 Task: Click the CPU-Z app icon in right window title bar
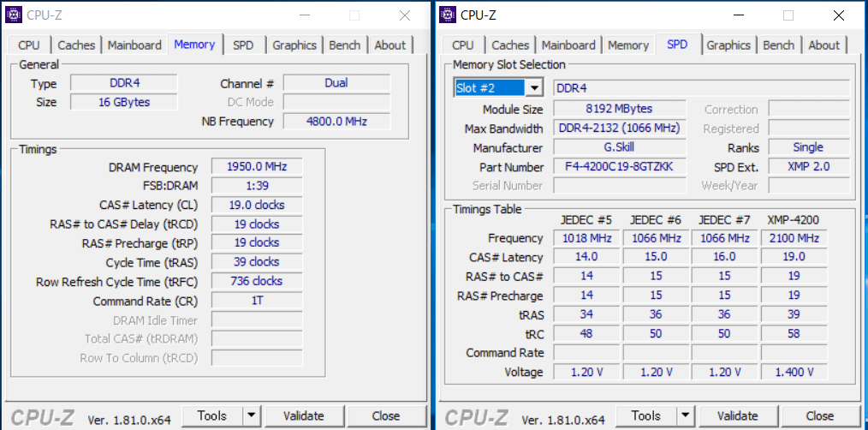coord(448,15)
